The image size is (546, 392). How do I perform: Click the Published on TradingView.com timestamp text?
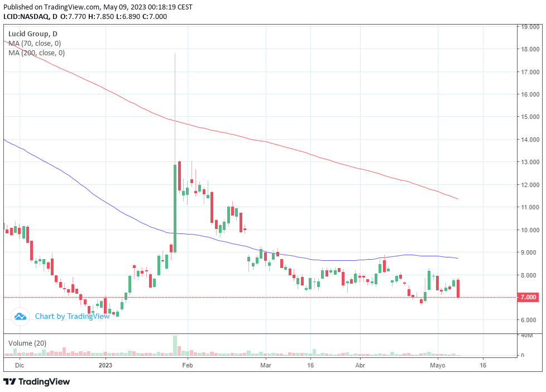tap(98, 7)
